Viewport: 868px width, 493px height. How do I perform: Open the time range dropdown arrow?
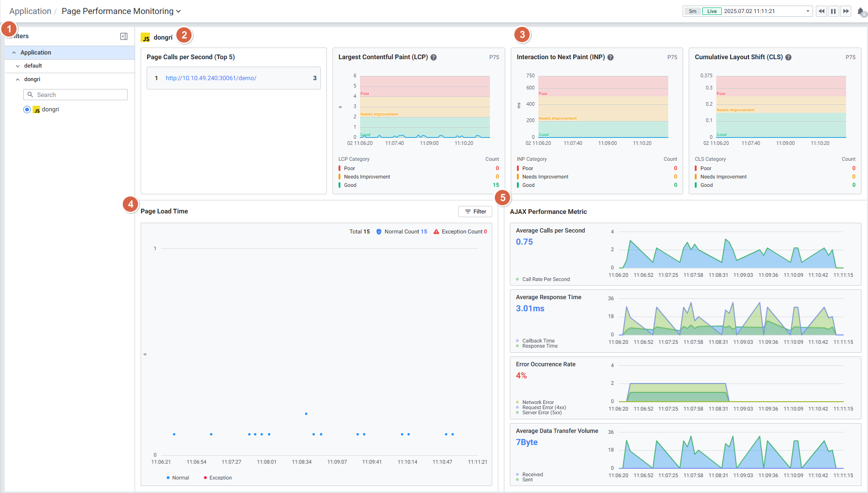808,11
